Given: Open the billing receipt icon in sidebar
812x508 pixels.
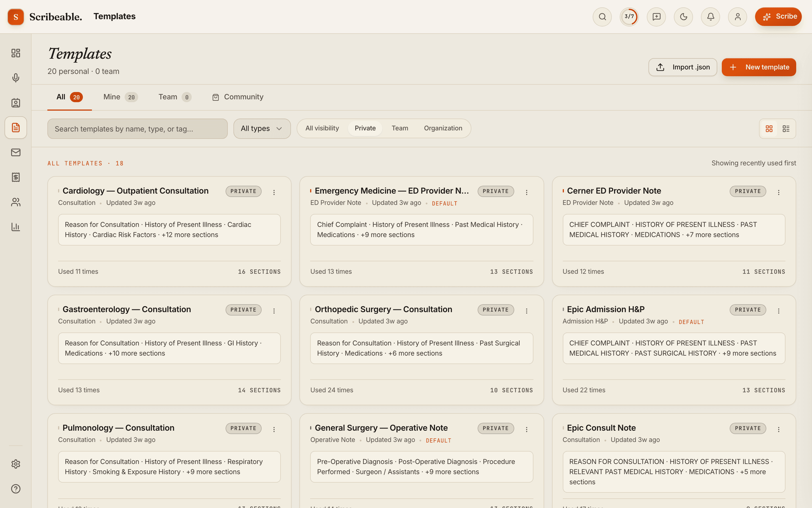Looking at the screenshot, I should click(16, 178).
